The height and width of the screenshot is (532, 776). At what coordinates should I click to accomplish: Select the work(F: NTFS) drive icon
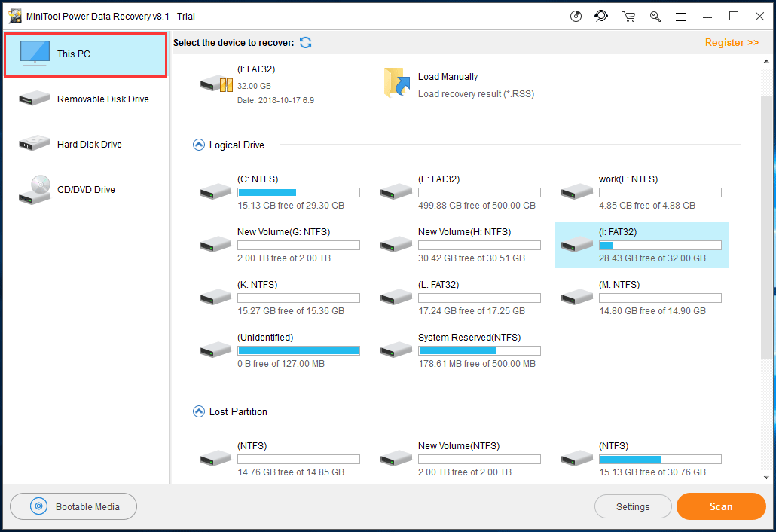[x=576, y=191]
